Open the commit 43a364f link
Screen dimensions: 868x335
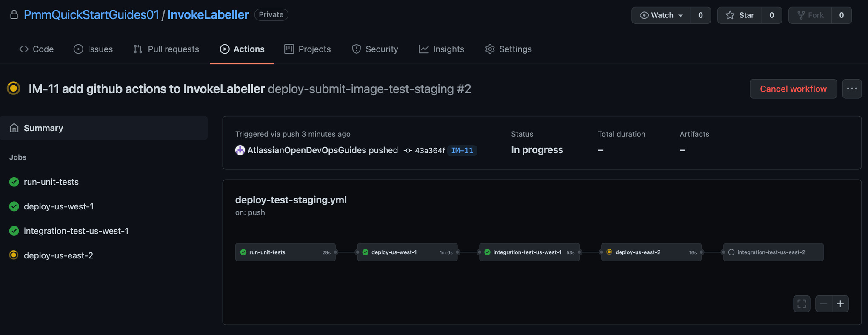[x=429, y=150]
